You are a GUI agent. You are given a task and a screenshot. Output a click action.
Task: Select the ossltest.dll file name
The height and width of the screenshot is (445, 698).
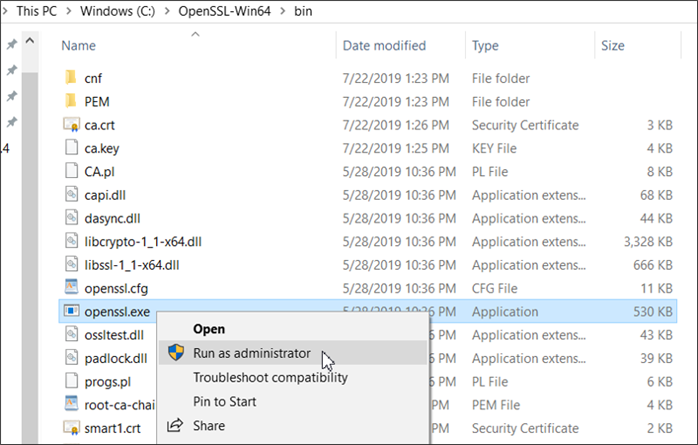pos(114,335)
